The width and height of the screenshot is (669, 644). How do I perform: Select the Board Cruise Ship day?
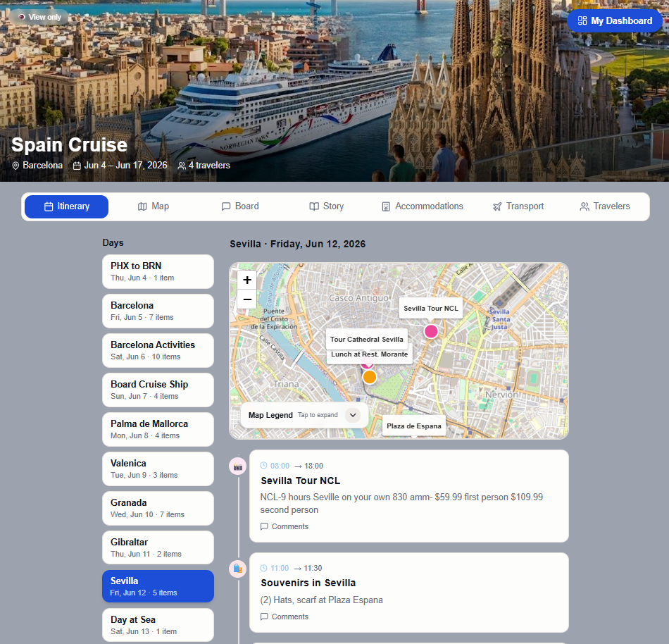[x=158, y=390]
